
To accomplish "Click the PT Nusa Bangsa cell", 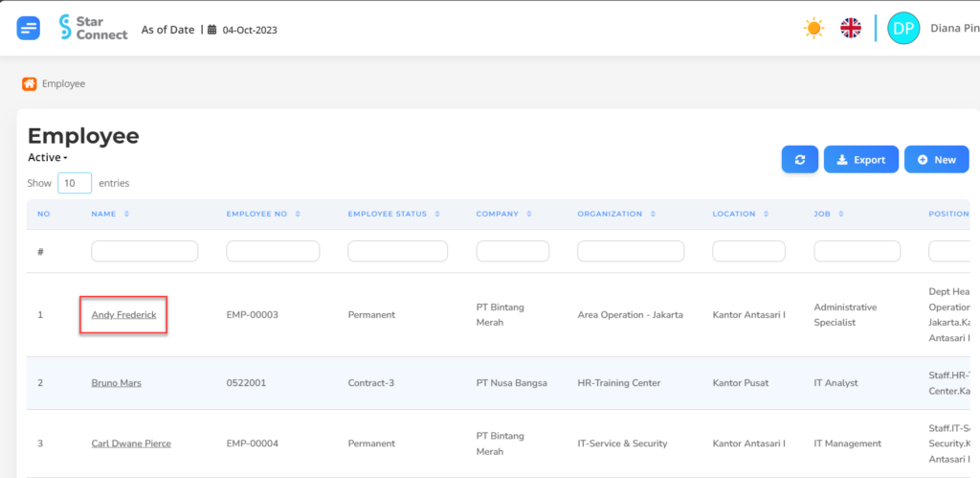I will pos(512,383).
